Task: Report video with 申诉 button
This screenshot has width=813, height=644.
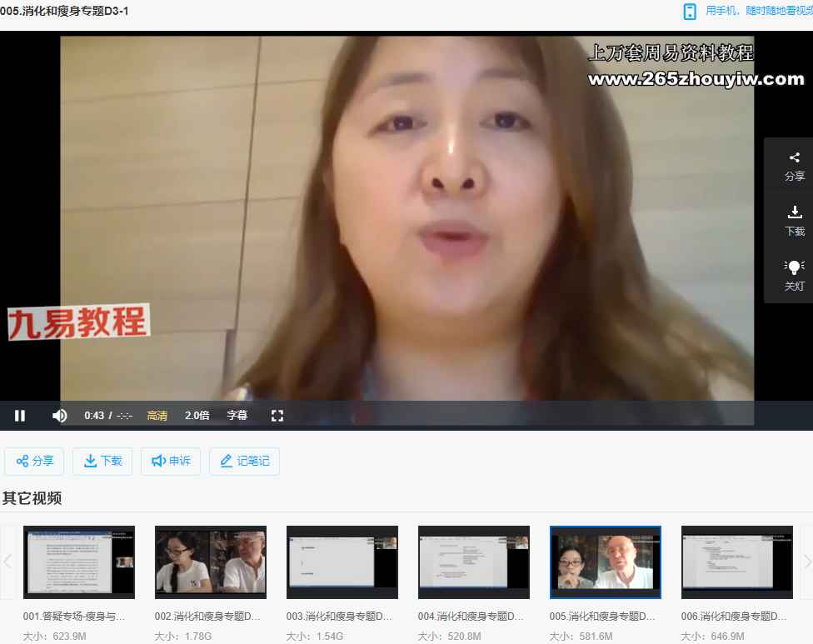Action: click(x=171, y=461)
